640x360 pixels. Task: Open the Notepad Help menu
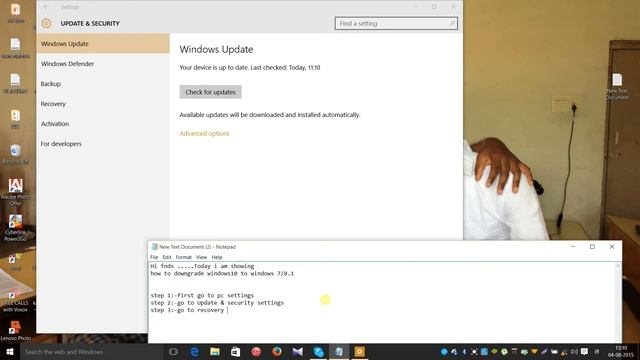coord(217,257)
